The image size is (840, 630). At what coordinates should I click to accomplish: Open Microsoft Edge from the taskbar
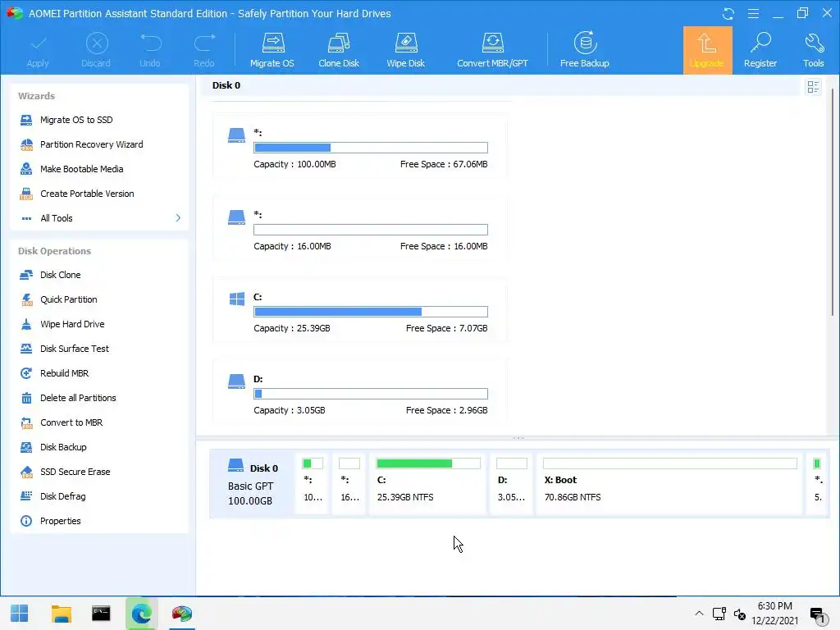[141, 614]
